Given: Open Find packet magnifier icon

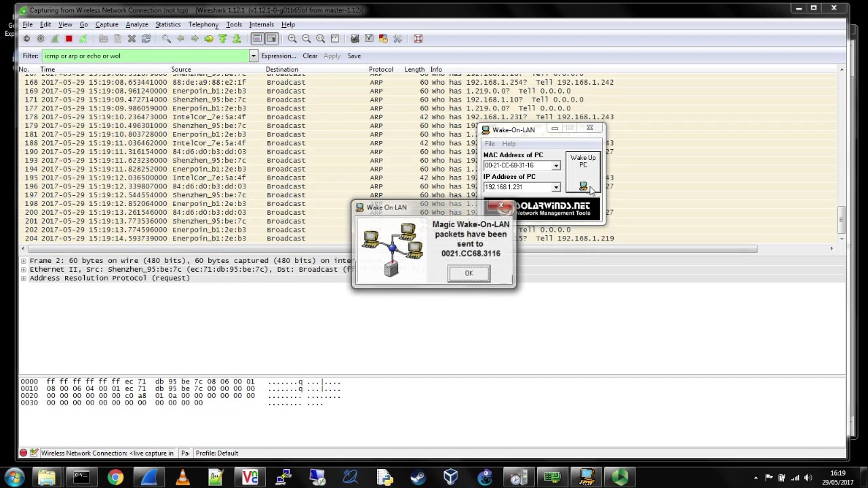Looking at the screenshot, I should tap(166, 39).
